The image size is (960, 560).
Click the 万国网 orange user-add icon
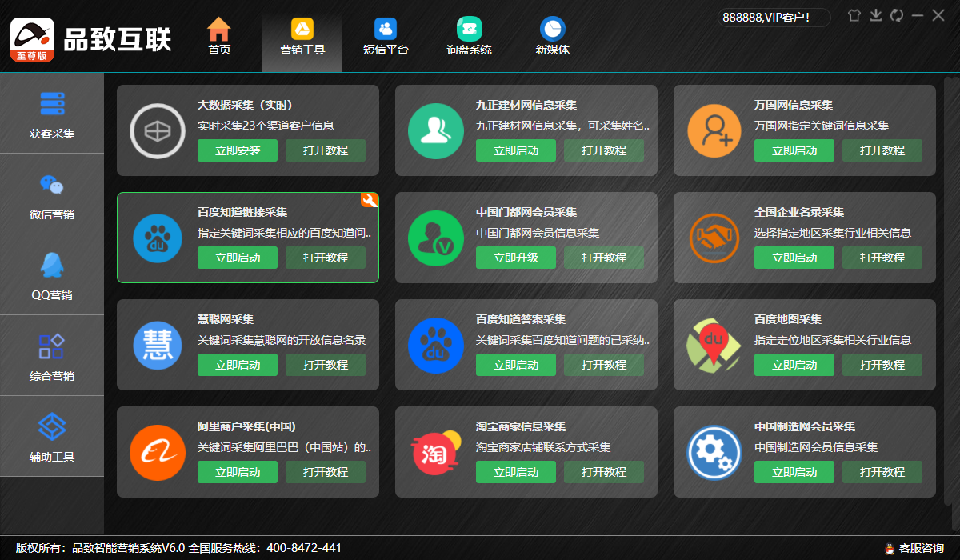tap(714, 130)
